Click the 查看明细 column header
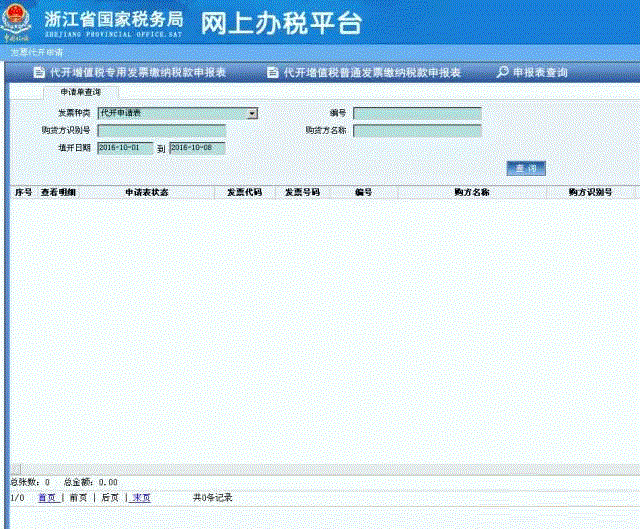 click(x=58, y=192)
